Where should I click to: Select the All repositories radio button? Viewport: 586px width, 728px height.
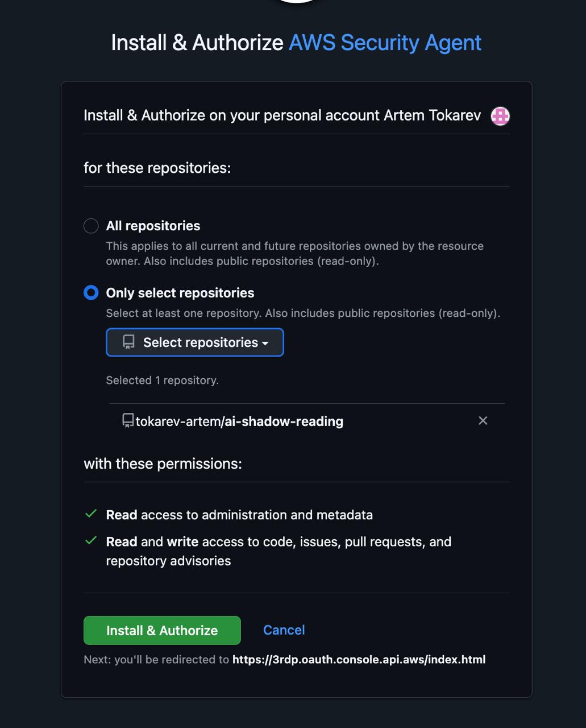(91, 226)
